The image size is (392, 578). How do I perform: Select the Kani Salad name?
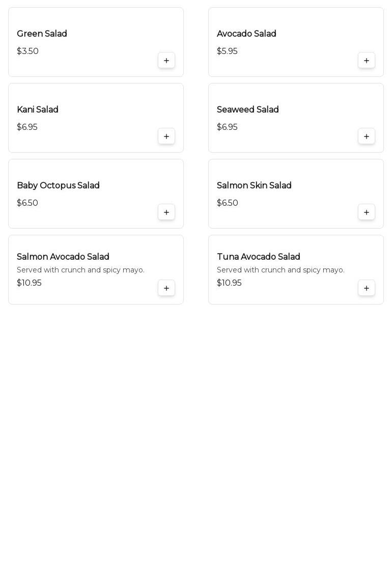click(38, 109)
